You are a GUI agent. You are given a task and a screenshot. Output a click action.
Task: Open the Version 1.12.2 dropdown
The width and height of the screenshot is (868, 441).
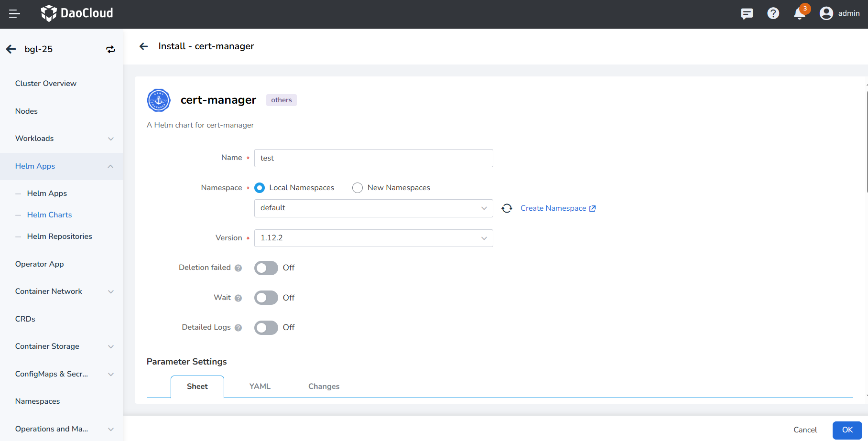click(x=373, y=238)
